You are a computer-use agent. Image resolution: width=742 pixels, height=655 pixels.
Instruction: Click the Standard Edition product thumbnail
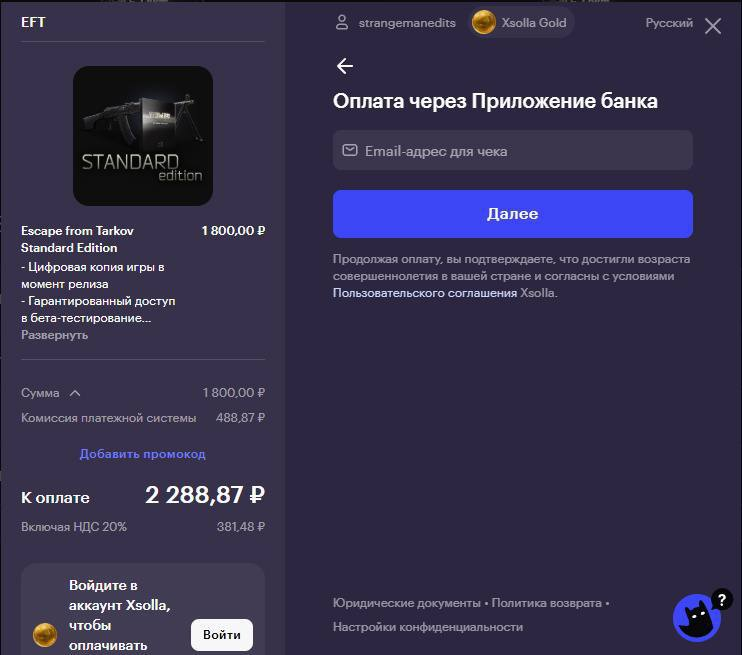click(x=142, y=136)
